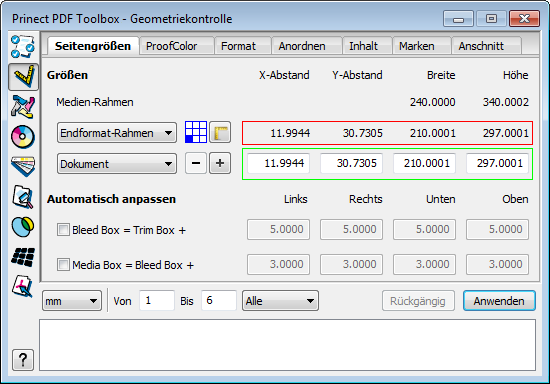Open the bottom page-with-arrow tool icon
This screenshot has width=550, height=384.
[23, 286]
